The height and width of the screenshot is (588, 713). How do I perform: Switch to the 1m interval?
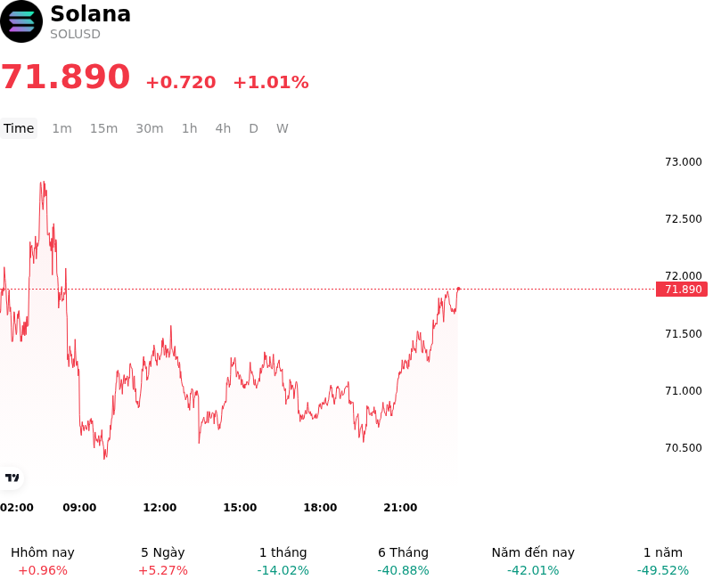click(x=61, y=128)
